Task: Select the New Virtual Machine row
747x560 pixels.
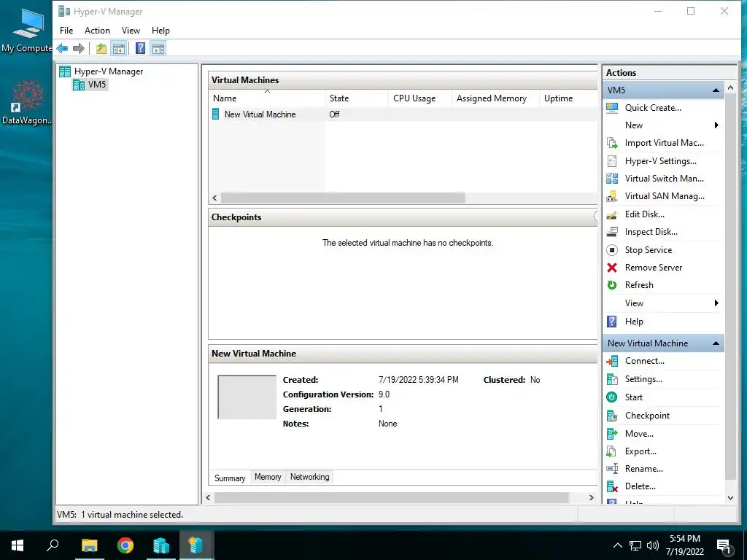Action: pyautogui.click(x=403, y=114)
